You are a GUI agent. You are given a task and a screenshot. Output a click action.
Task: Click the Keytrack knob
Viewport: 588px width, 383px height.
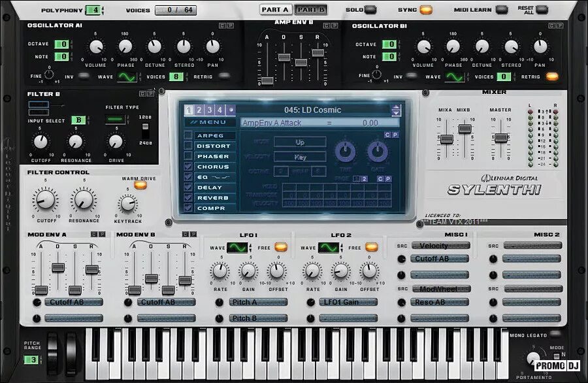pyautogui.click(x=127, y=204)
